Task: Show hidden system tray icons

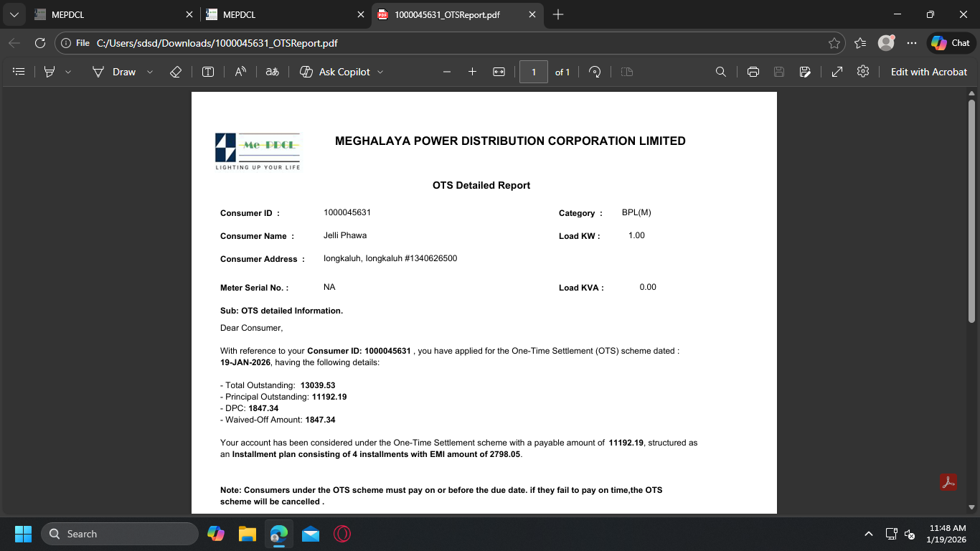Action: pos(869,534)
